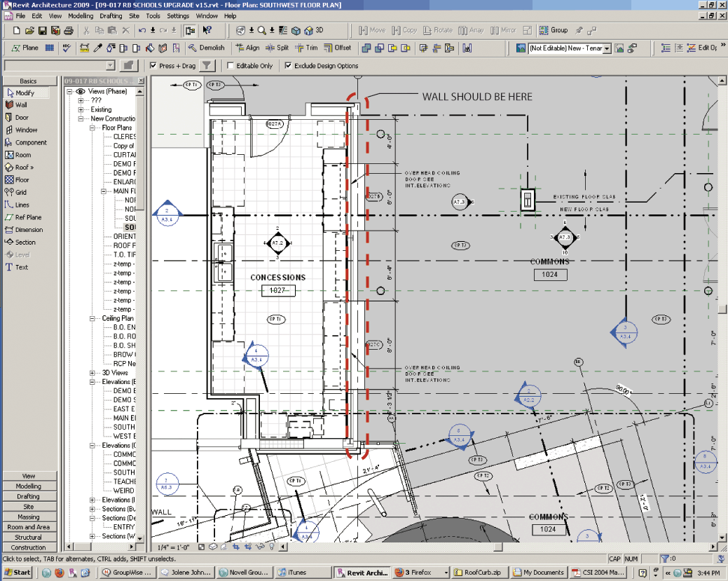Expand the Existing phase node
The height and width of the screenshot is (581, 728).
coord(81,110)
